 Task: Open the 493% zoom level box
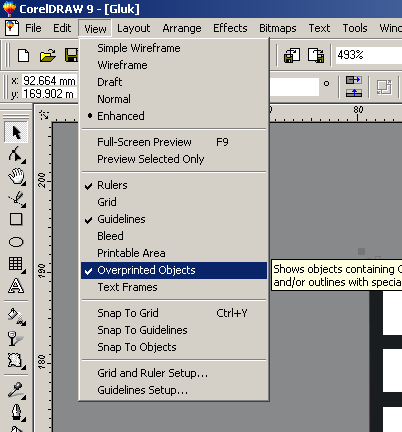pos(368,55)
